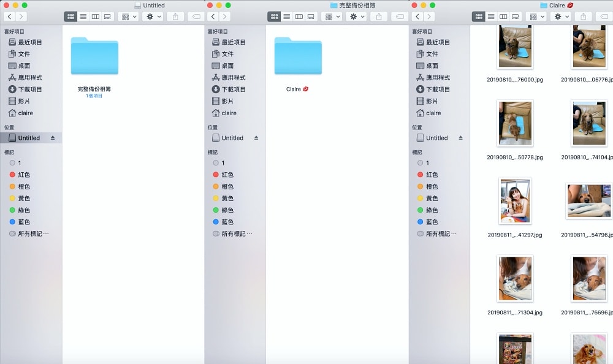Viewport: 613px width, 364px height.
Task: Switch the Claire window to gallery view
Action: (515, 17)
